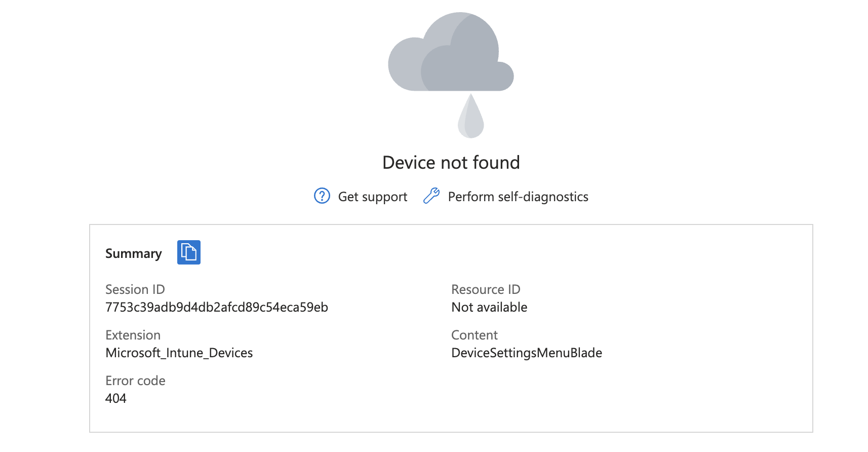The image size is (868, 452).
Task: Click the gray cloud error illustration
Action: [x=451, y=52]
